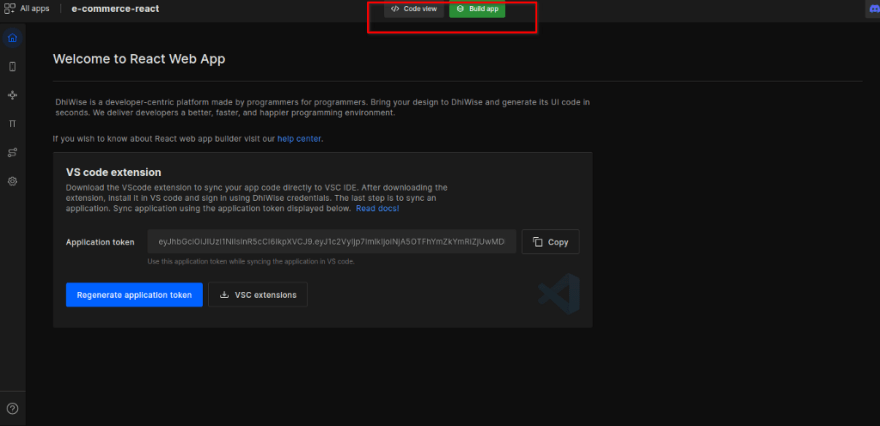Viewport: 880px width, 426px height.
Task: Click the Discord icon in the top bar
Action: 873,9
